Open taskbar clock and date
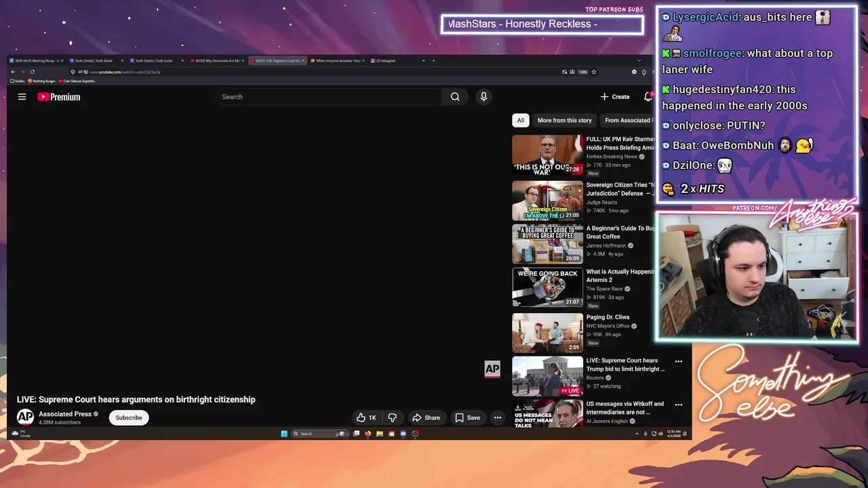 673,434
